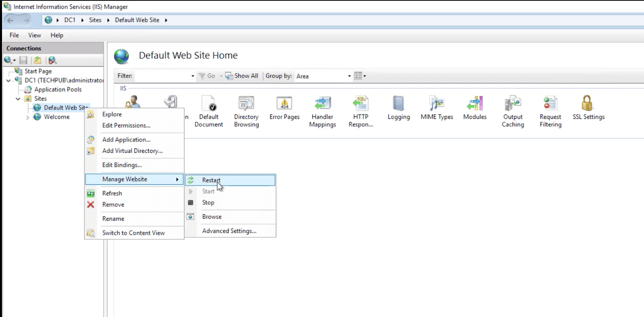Click the Explore folder icon in context menu
The image size is (644, 317).
click(91, 114)
